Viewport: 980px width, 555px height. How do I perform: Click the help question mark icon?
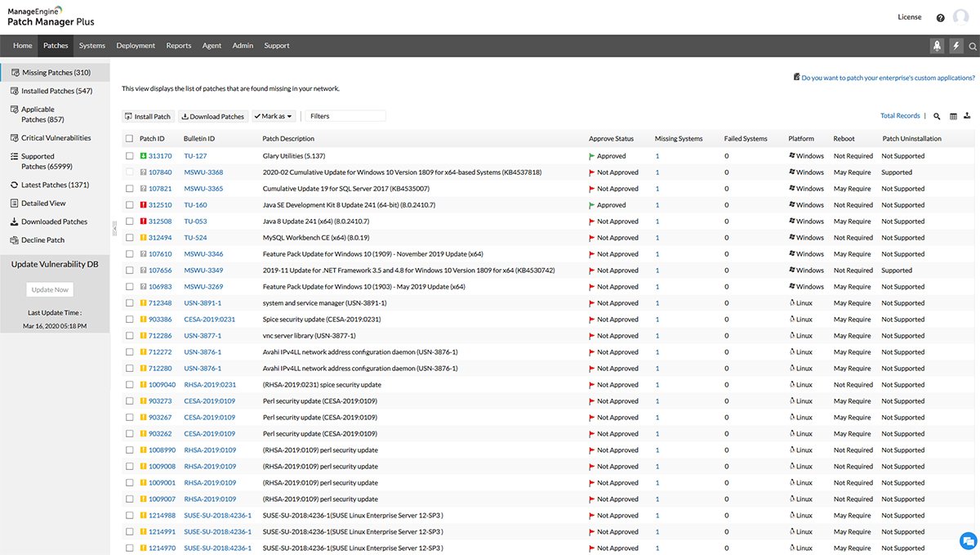pyautogui.click(x=940, y=18)
